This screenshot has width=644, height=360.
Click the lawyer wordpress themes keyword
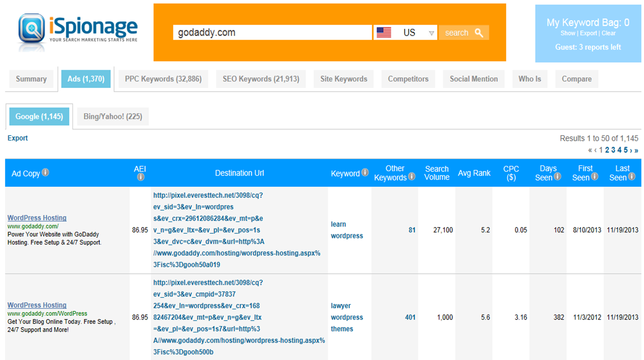click(x=347, y=317)
